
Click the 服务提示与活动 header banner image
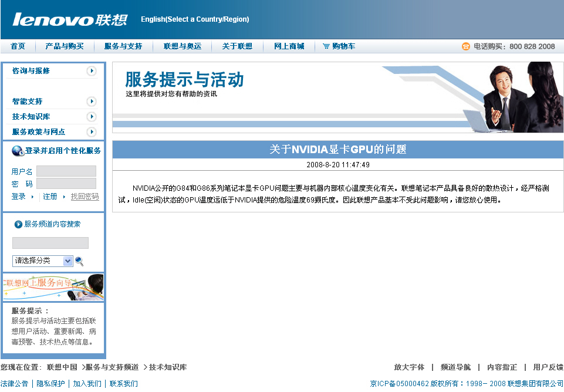pyautogui.click(x=337, y=97)
